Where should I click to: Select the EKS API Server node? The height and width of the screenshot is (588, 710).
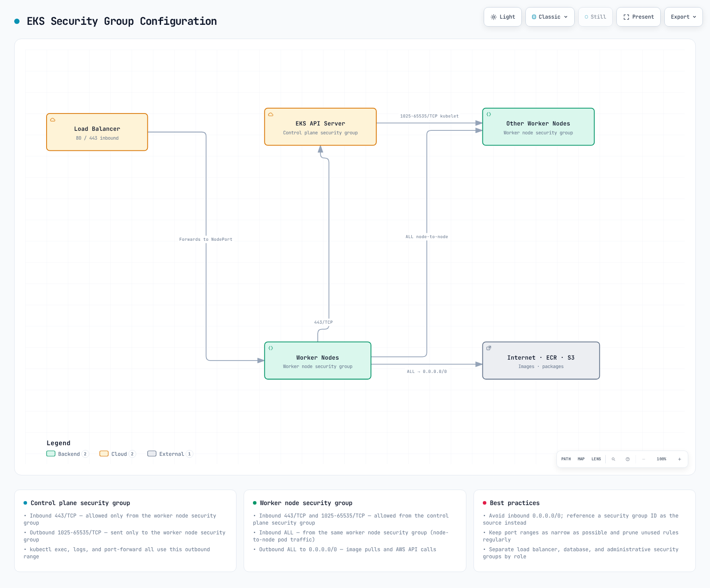320,127
